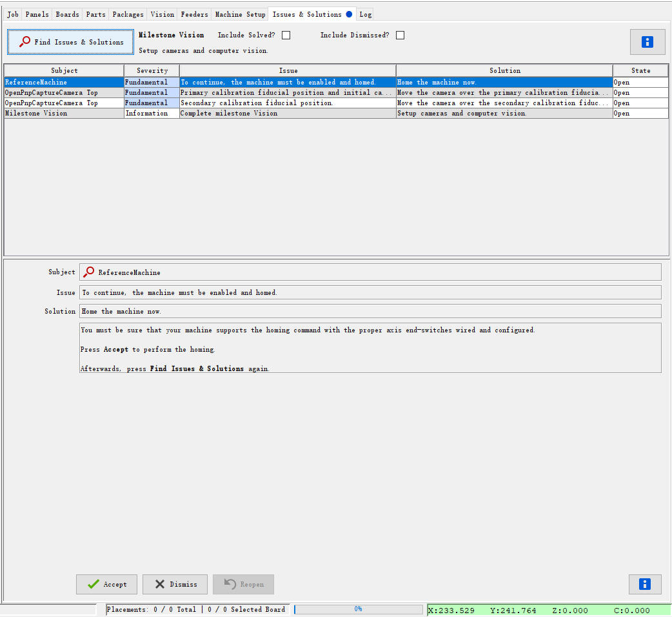
Task: Select the Parts tab
Action: point(95,14)
